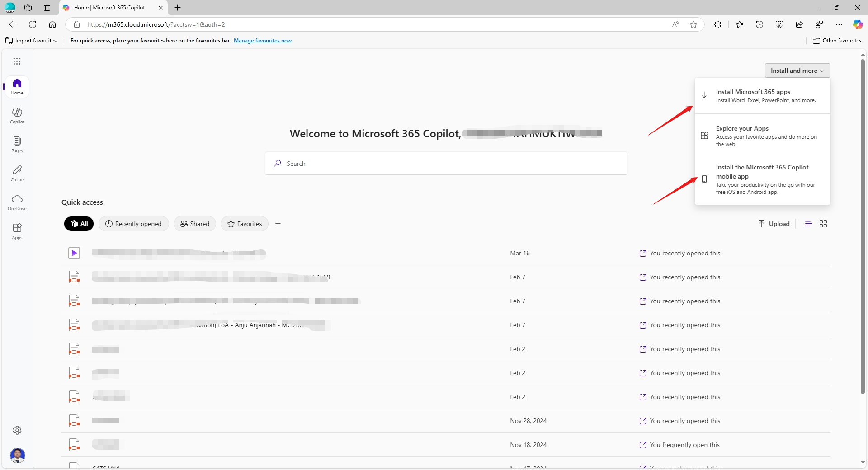Select Create in the sidebar

click(x=17, y=173)
